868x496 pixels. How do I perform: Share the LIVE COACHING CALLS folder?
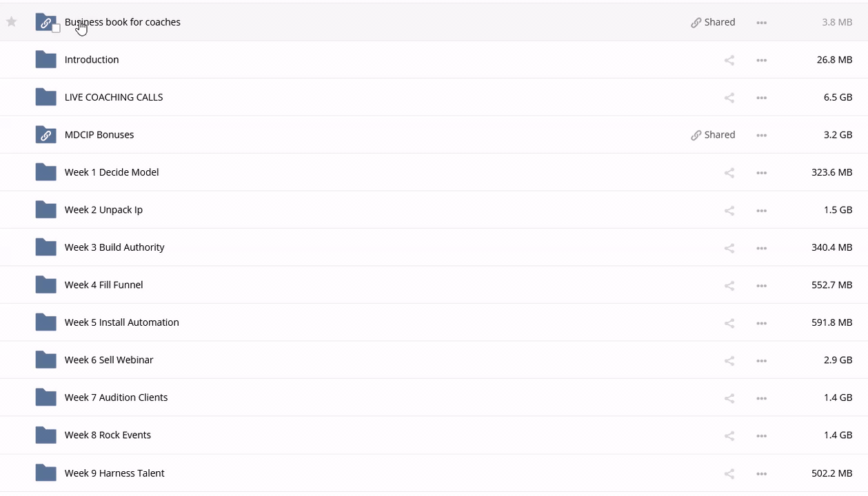pyautogui.click(x=729, y=98)
